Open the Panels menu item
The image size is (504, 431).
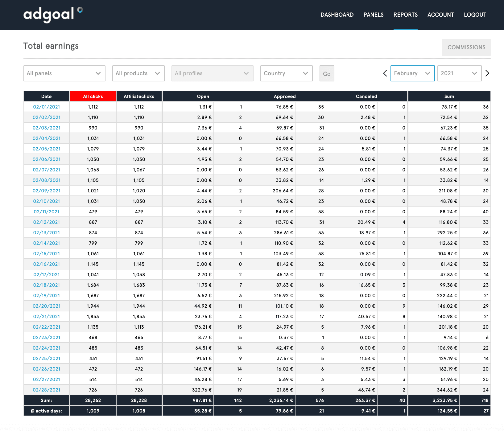pyautogui.click(x=374, y=15)
